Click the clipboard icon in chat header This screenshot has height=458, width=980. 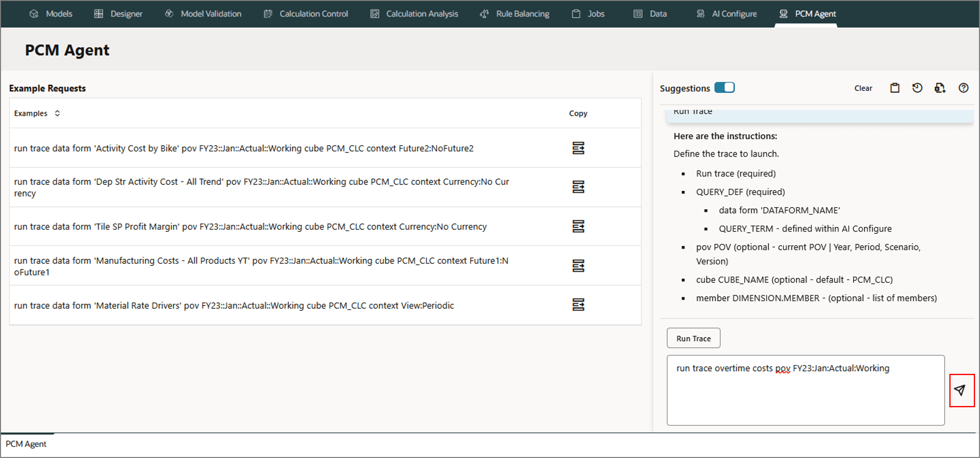click(894, 88)
